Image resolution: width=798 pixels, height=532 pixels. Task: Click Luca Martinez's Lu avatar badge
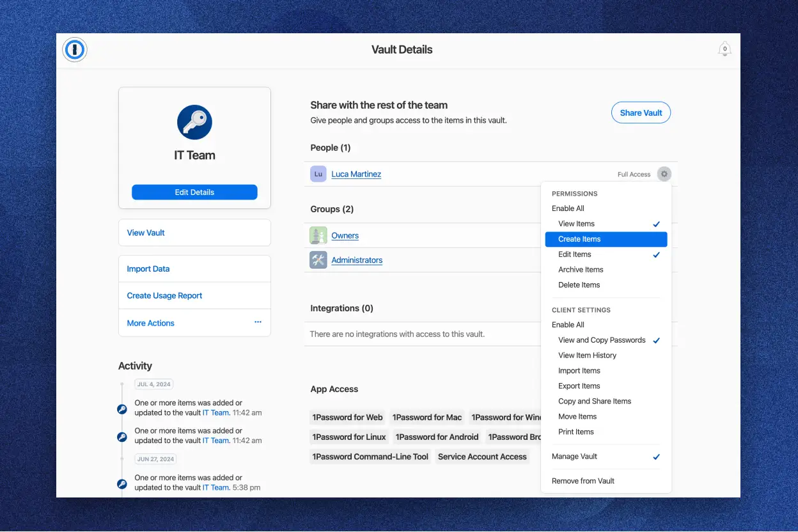pyautogui.click(x=318, y=173)
